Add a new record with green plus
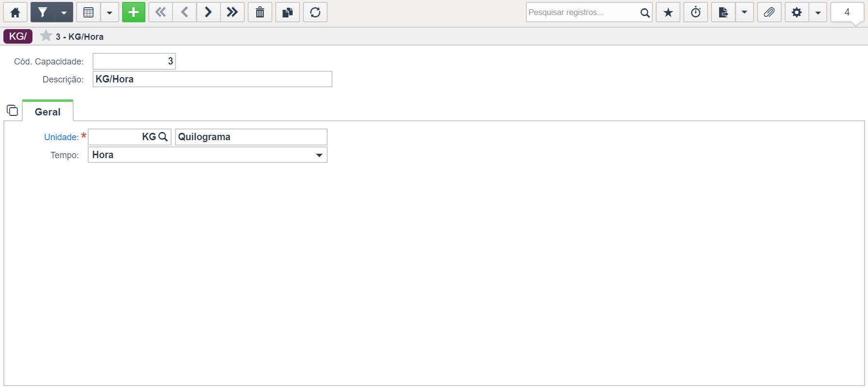Screen dimensions: 868x387 coord(134,13)
